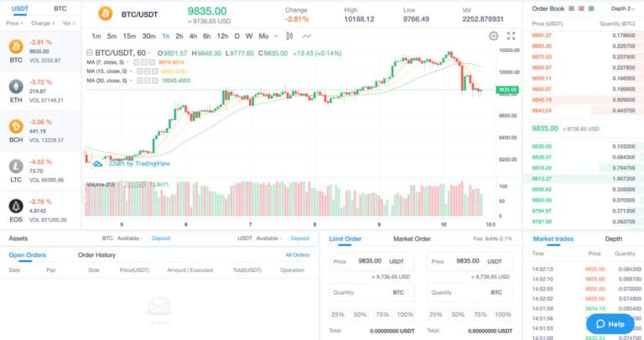Set chart interval to 1m
This screenshot has height=340, width=644.
pos(96,36)
